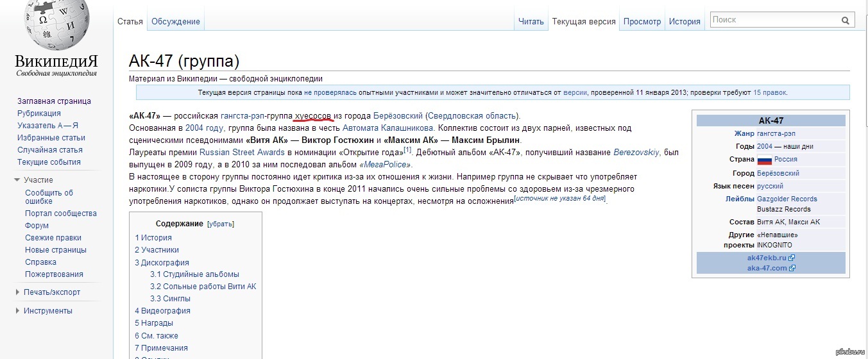The image size is (868, 359).
Task: Open Портал сообщества link
Action: click(x=61, y=213)
